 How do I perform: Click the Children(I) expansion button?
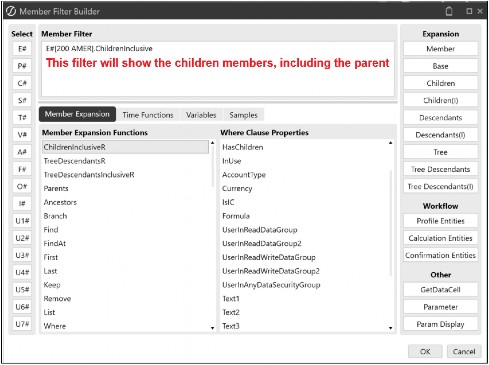click(x=440, y=100)
